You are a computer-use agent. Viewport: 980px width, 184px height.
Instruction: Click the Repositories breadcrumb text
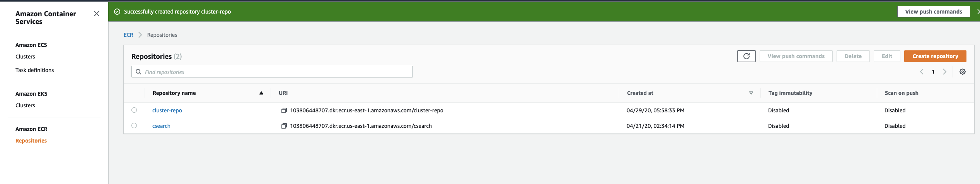coord(162,35)
